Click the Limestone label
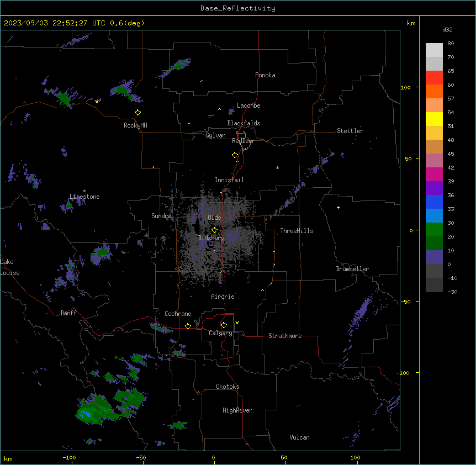 click(84, 197)
